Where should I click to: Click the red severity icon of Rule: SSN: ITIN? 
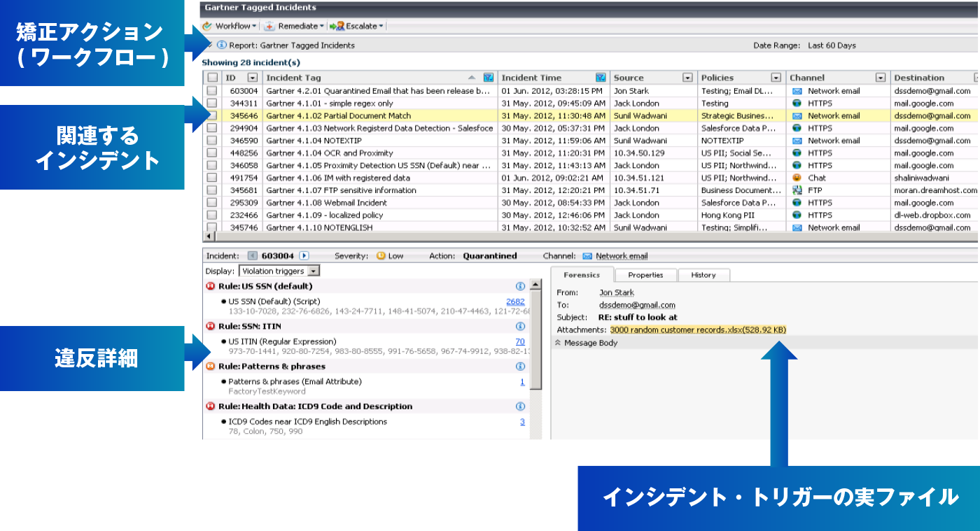click(211, 326)
